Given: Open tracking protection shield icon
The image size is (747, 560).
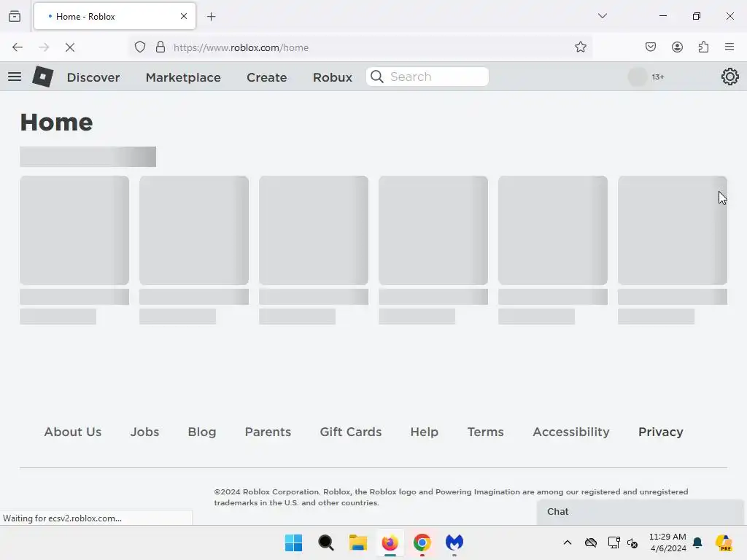Looking at the screenshot, I should [139, 47].
